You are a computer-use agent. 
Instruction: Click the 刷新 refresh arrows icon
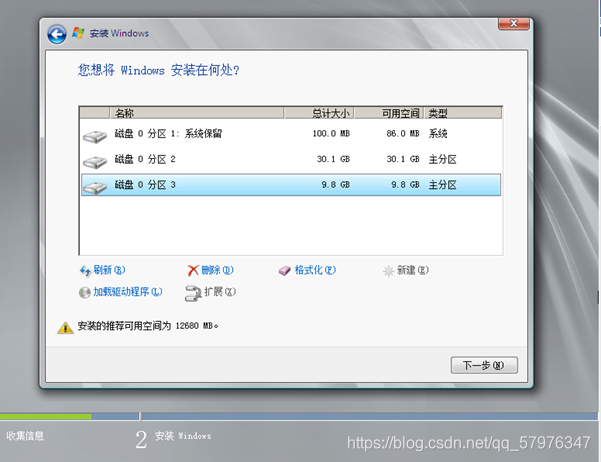85,271
